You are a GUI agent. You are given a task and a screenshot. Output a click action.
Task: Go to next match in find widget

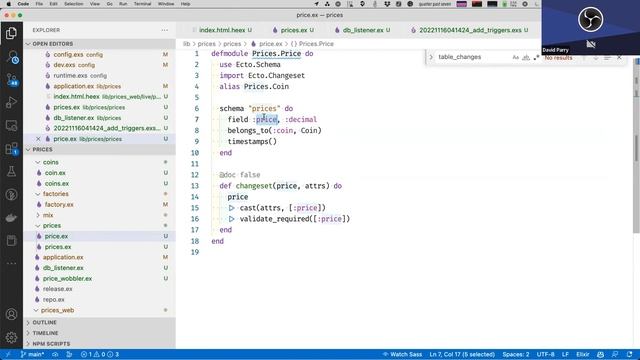(x=596, y=58)
